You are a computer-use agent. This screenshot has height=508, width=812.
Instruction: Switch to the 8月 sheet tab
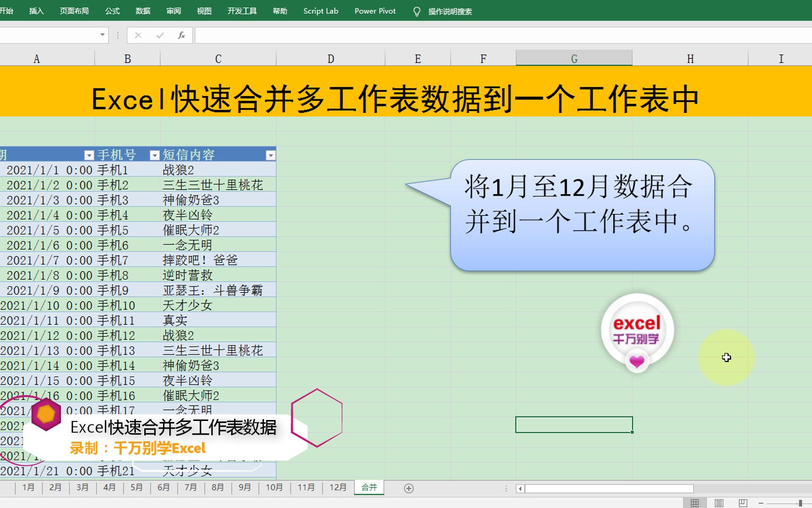point(218,487)
